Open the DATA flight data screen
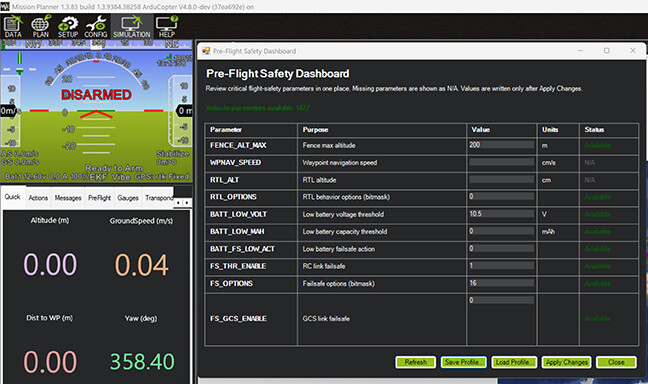 (x=13, y=27)
